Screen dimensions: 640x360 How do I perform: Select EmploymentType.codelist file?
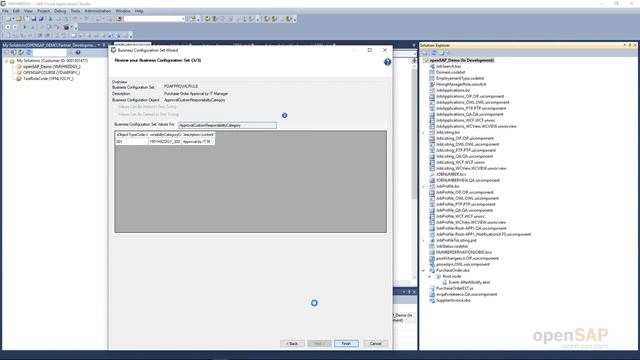tap(460, 78)
